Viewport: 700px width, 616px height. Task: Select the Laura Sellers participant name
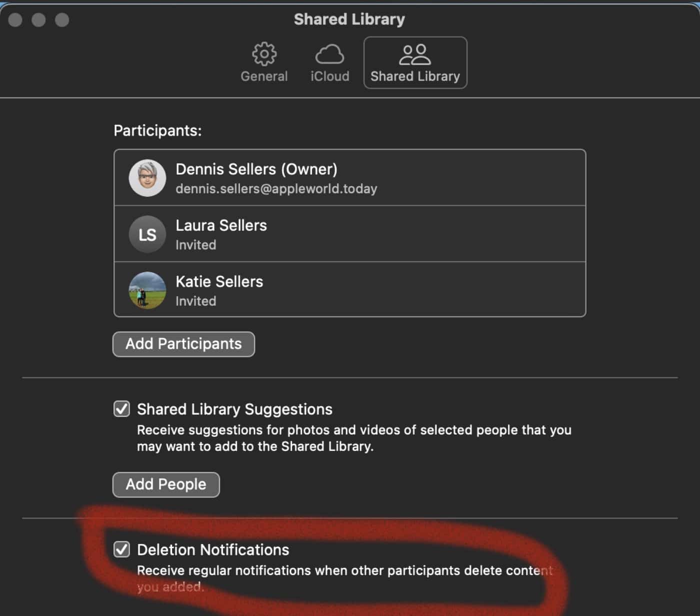point(221,226)
